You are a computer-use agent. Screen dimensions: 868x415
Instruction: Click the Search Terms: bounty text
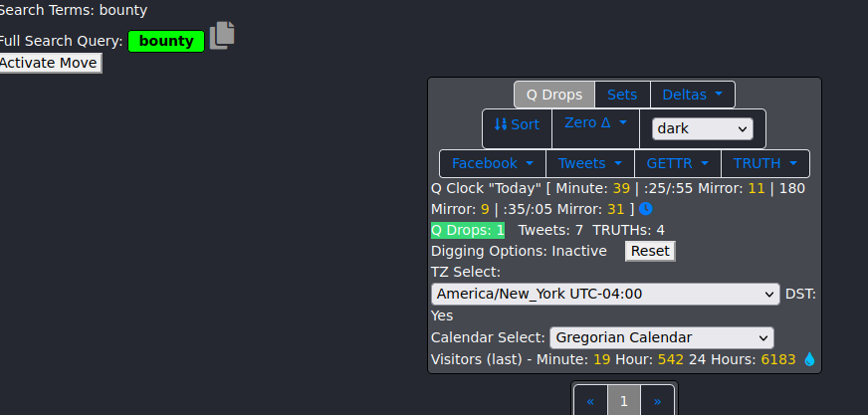point(74,10)
